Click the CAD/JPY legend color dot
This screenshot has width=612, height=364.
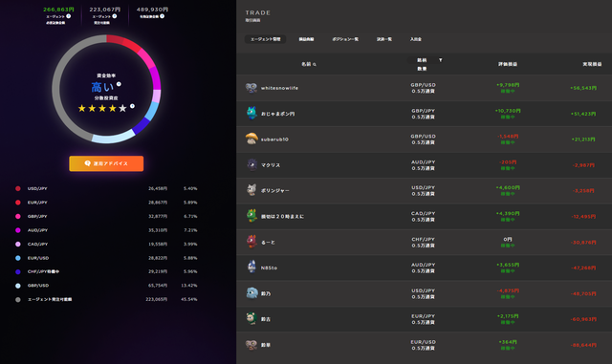coord(18,245)
